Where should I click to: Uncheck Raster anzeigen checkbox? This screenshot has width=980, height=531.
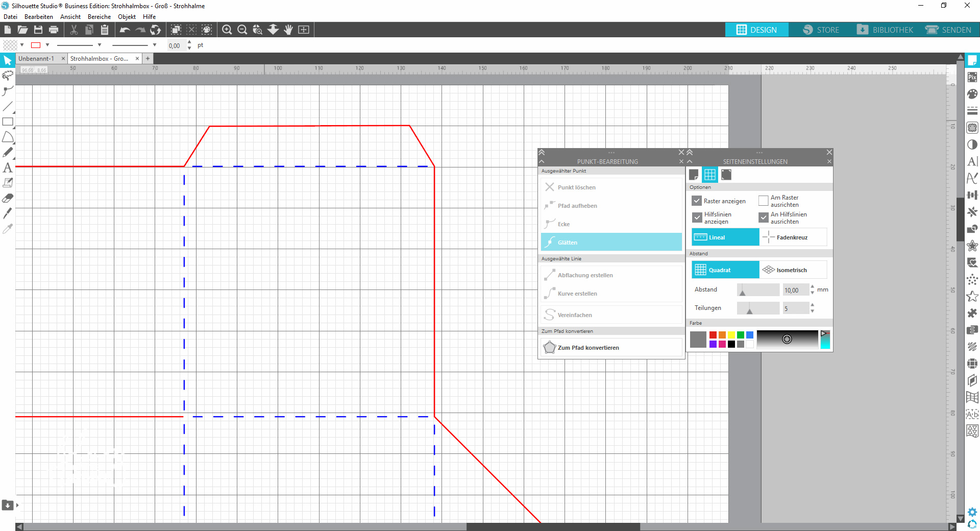(697, 201)
